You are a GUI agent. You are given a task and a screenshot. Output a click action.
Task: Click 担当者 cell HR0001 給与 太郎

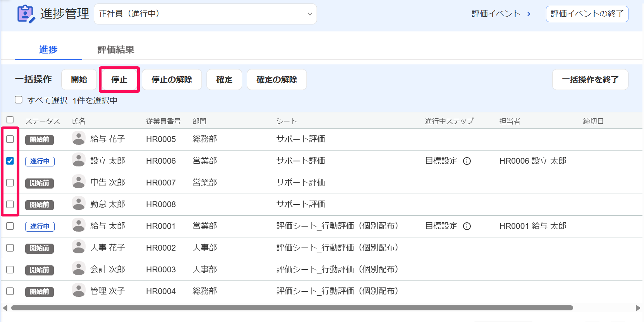point(533,226)
